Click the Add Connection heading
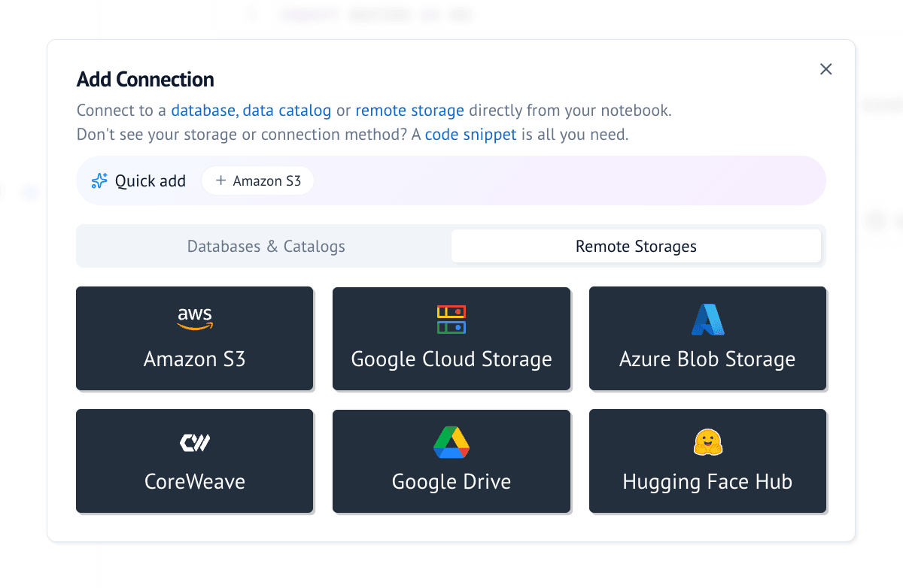 tap(145, 80)
